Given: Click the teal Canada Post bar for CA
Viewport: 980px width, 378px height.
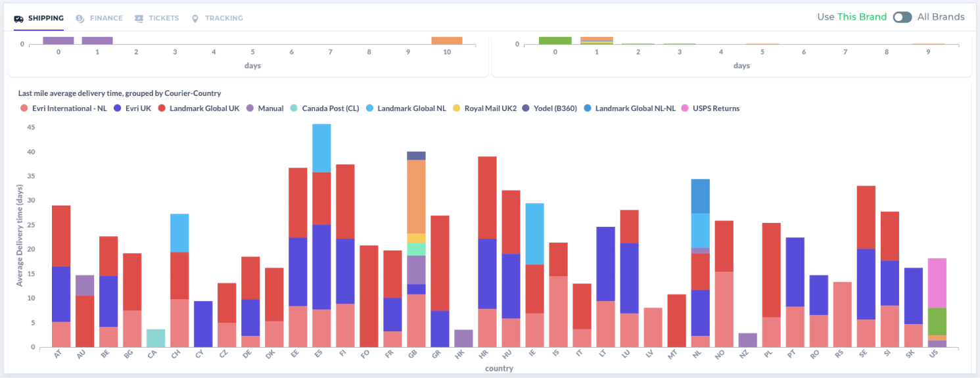Looking at the screenshot, I should click(x=156, y=338).
